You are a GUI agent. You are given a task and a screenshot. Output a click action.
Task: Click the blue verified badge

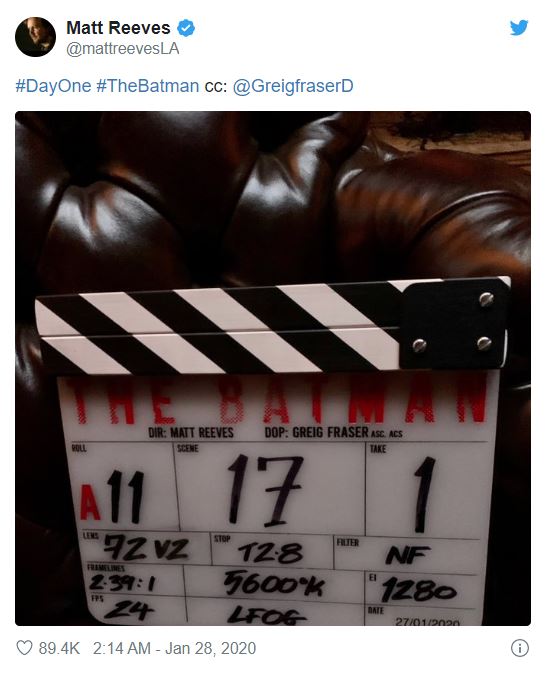coord(186,28)
